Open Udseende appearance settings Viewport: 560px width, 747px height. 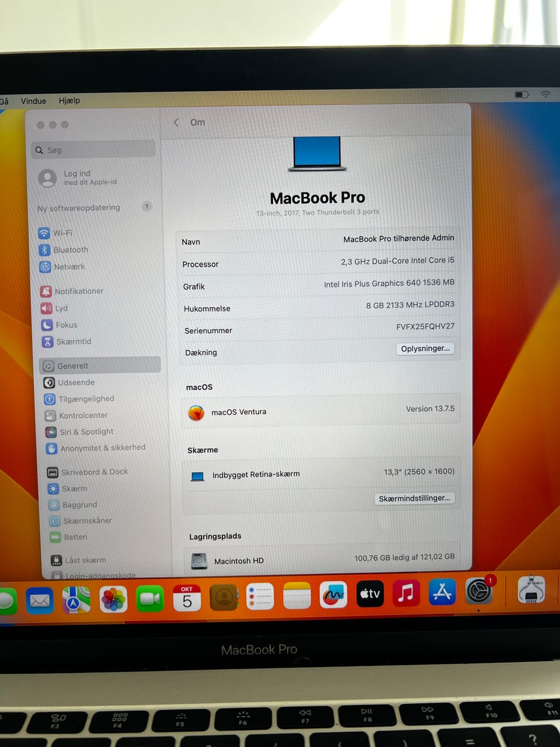pyautogui.click(x=69, y=382)
